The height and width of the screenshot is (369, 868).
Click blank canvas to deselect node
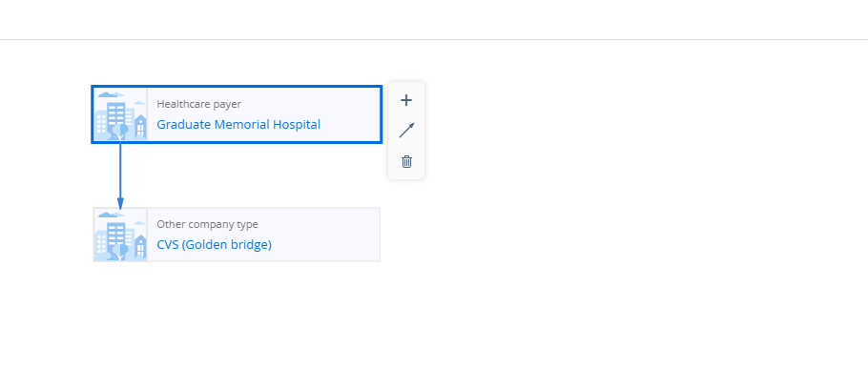coord(609,221)
